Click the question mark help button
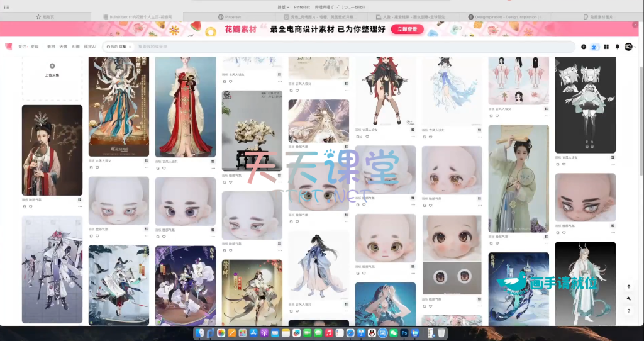This screenshot has width=644, height=341. [628, 311]
